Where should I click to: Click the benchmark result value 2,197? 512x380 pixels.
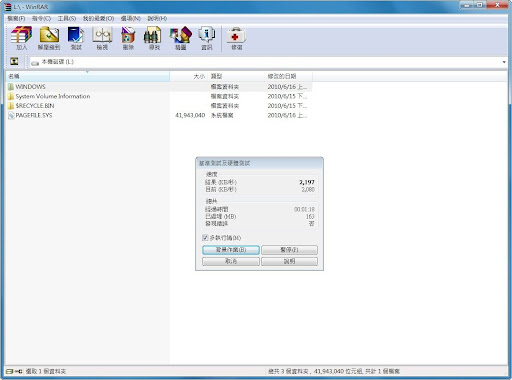307,182
